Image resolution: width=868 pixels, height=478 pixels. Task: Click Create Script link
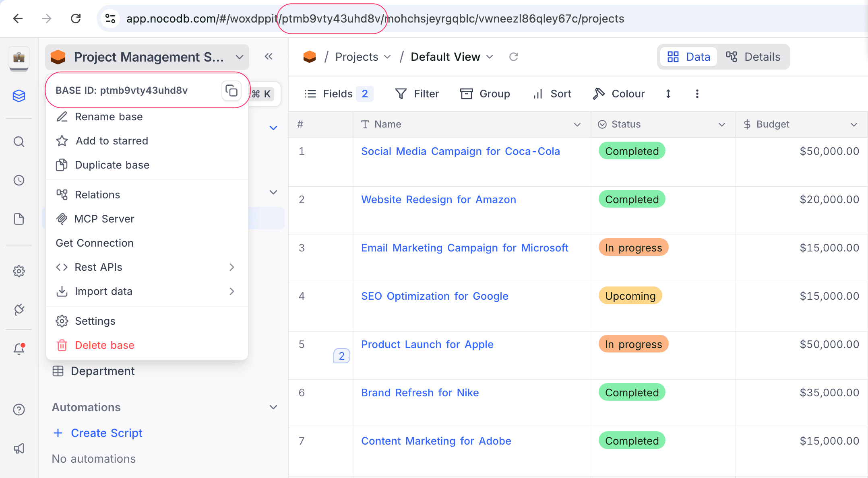point(106,433)
